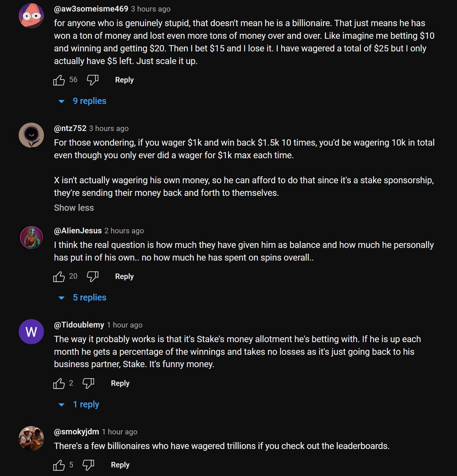Dislike the comment by @aw3someisme469
This screenshot has width=457, height=476.
click(93, 80)
